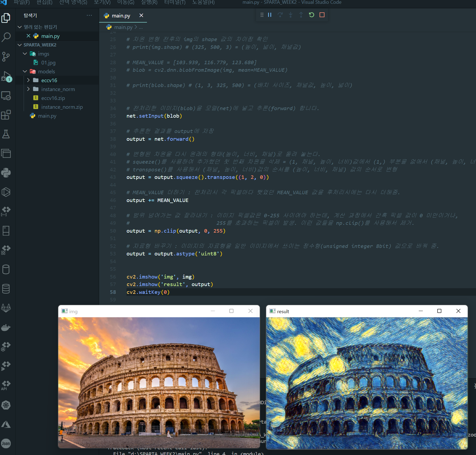Screen dimensions: 476x455
Task: Collapse the imgs folder
Action: [x=25, y=54]
